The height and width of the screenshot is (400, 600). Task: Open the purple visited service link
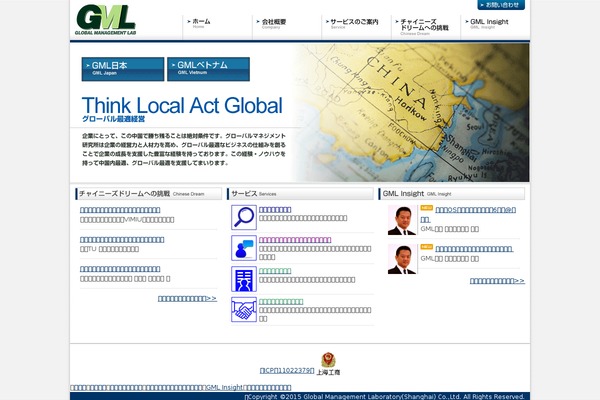click(295, 240)
